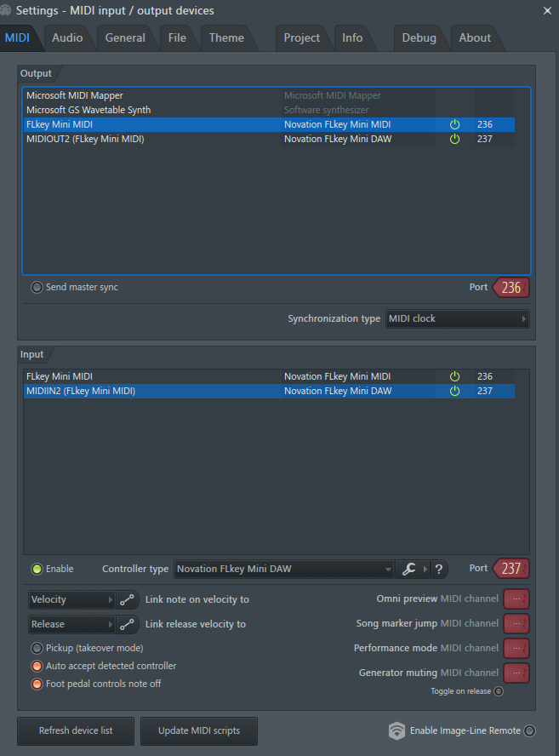
Task: Select Microsoft MIDI Mapper output row
Action: 270,95
